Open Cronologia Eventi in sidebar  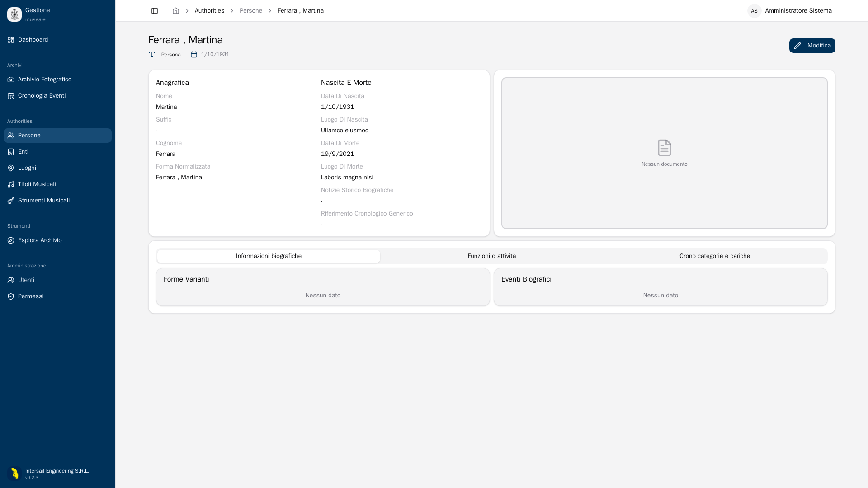pyautogui.click(x=57, y=96)
